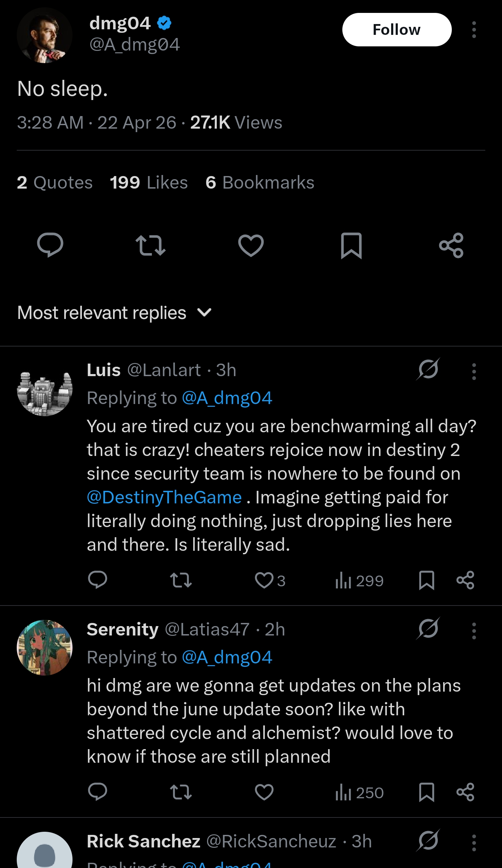Open Grok icon on Luis's reply
This screenshot has width=502, height=868.
428,369
